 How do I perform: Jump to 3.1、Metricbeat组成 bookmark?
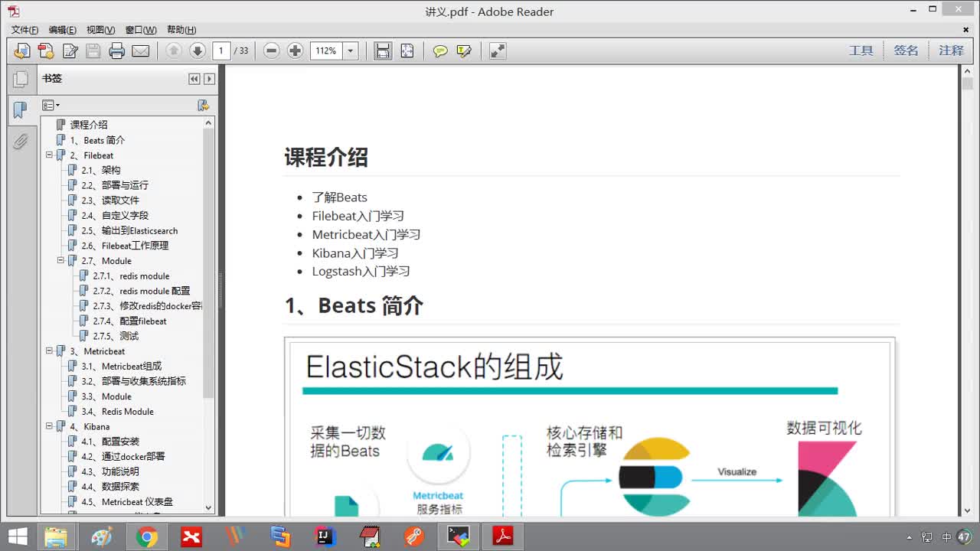pos(122,367)
